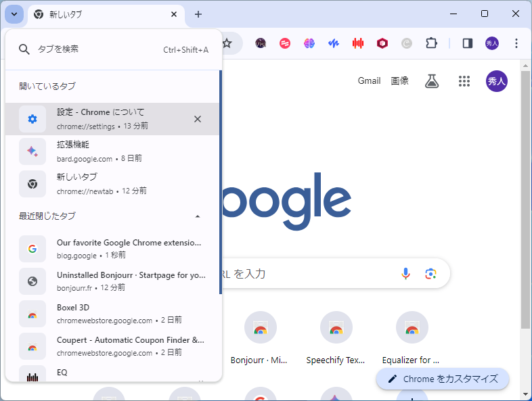Open Equalizer for ... shortcut tile

pyautogui.click(x=412, y=337)
